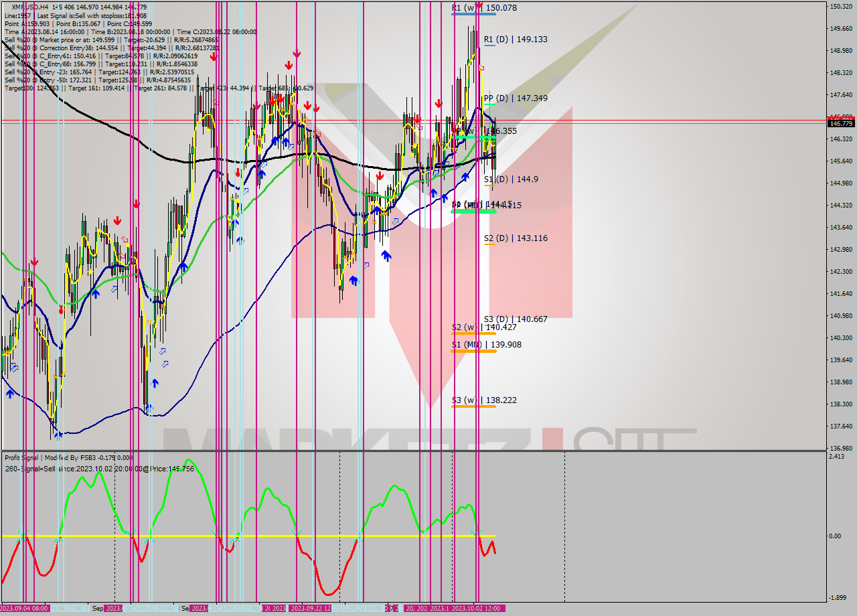Click the R1 (w) 150.078 pivot label

point(484,8)
